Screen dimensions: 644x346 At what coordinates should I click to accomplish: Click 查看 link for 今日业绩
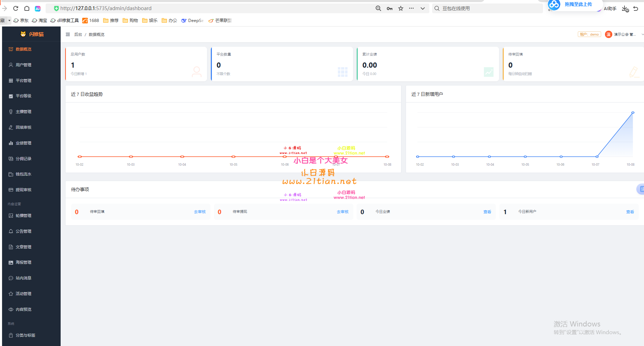click(x=487, y=212)
